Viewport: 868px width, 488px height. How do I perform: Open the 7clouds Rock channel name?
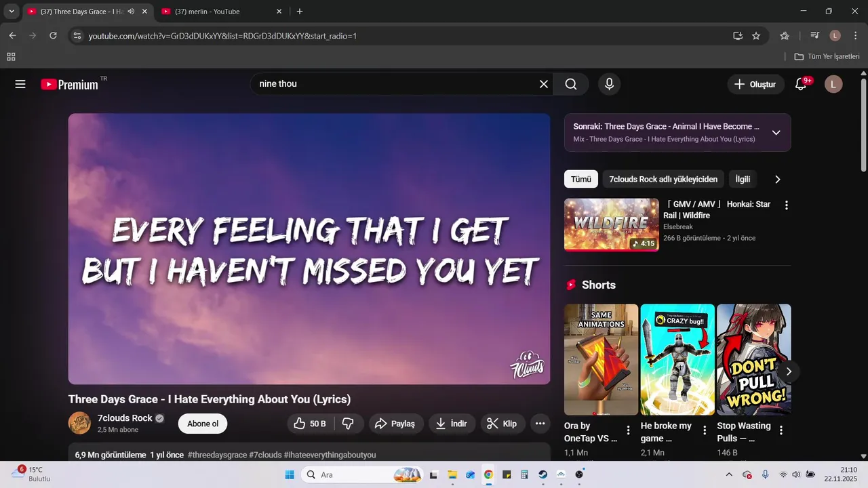click(x=125, y=418)
